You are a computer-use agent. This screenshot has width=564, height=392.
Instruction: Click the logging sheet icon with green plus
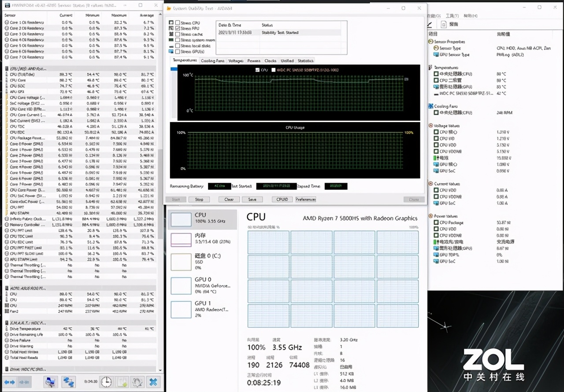(x=122, y=382)
